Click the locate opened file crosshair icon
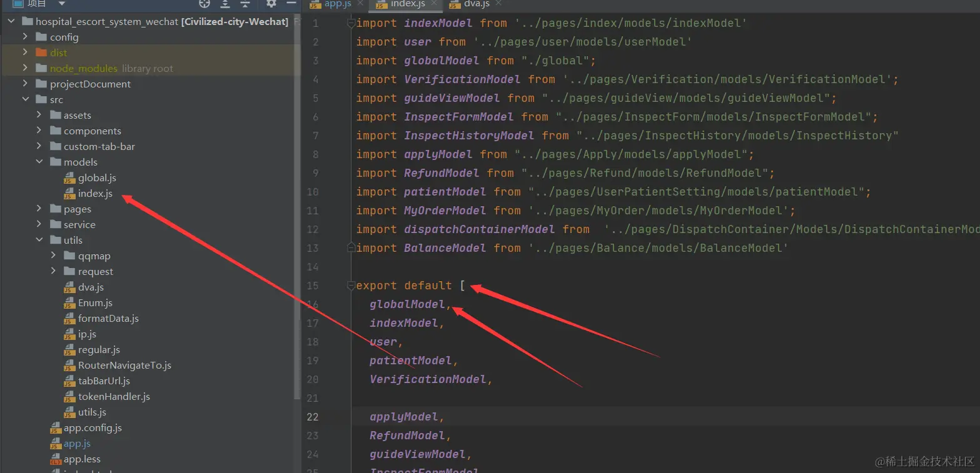The width and height of the screenshot is (980, 473). pyautogui.click(x=205, y=4)
